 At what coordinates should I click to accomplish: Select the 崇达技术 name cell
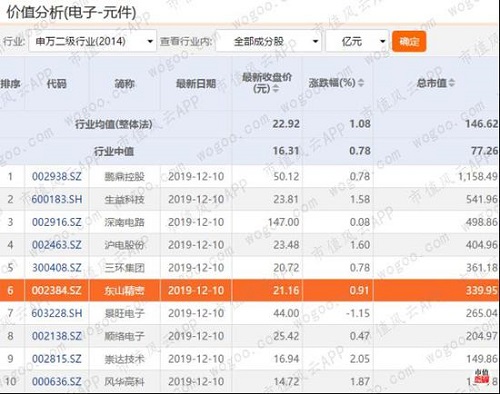coord(125,359)
